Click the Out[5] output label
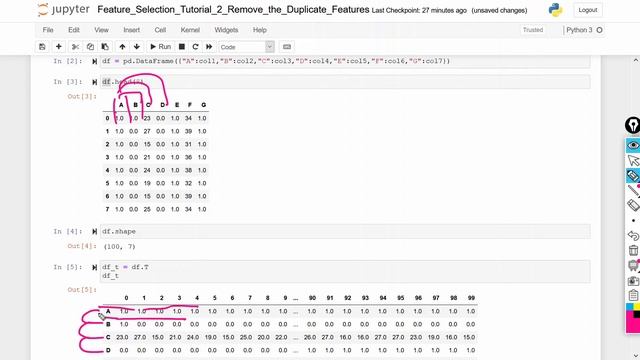 coord(82,290)
